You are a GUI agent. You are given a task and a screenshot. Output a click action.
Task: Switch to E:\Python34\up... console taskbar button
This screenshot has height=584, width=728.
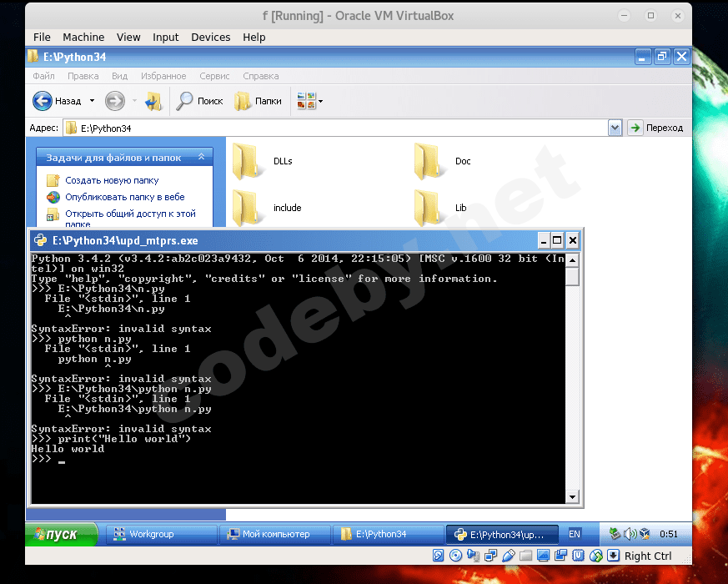click(x=502, y=534)
